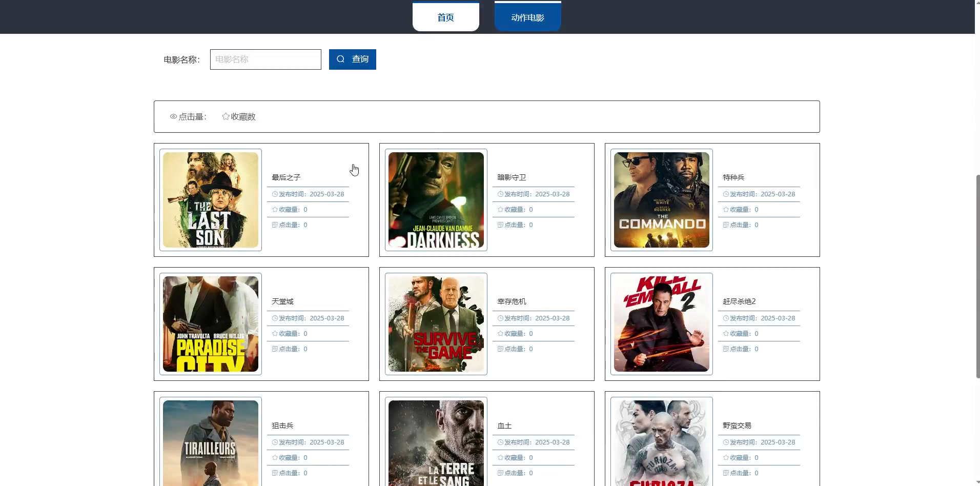The image size is (980, 486).
Task: Open the 野蛮交易 movie title
Action: (x=737, y=426)
